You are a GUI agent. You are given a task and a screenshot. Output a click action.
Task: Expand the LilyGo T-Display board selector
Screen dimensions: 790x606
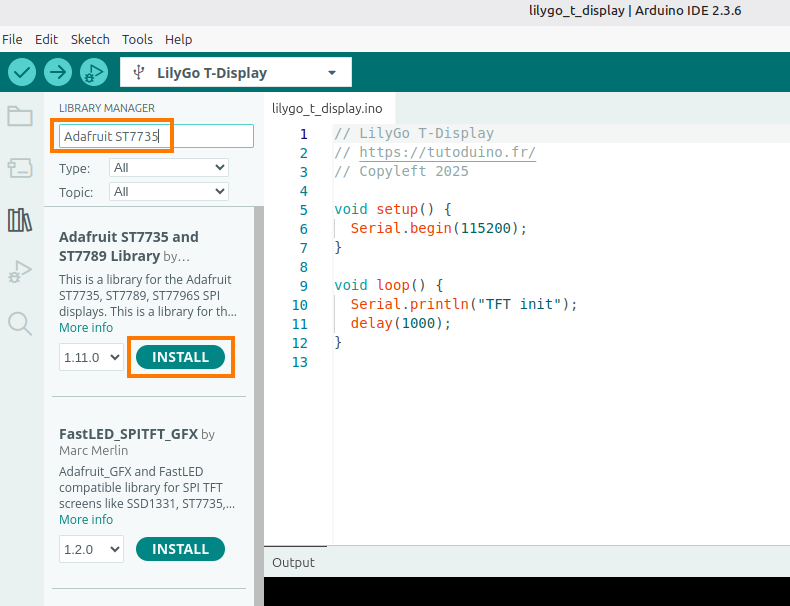tap(236, 72)
